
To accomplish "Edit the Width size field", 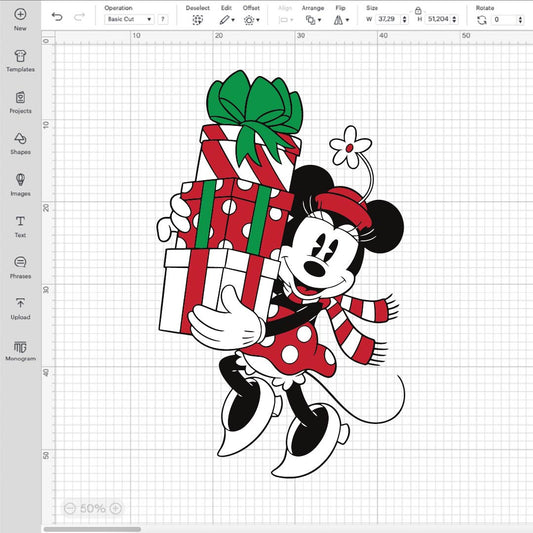I will [x=388, y=19].
